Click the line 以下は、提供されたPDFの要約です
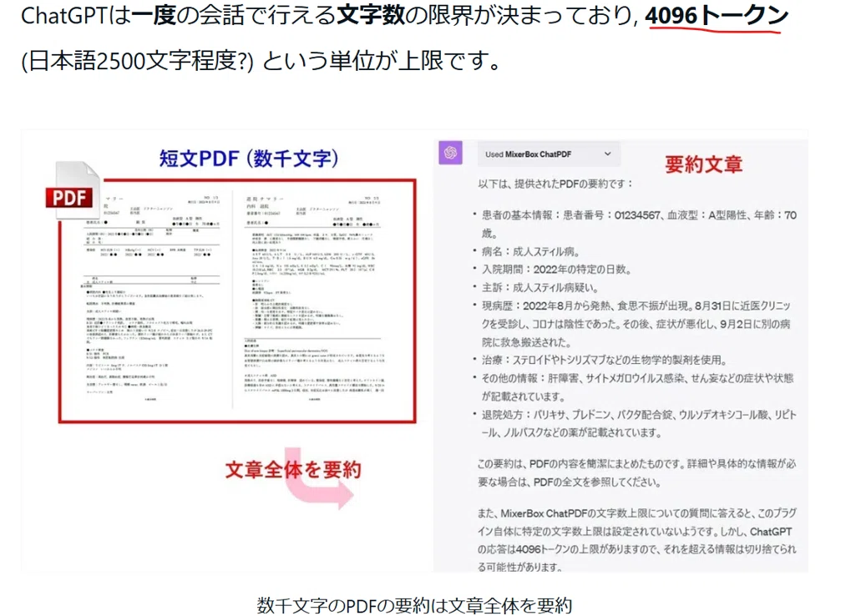 tap(555, 184)
